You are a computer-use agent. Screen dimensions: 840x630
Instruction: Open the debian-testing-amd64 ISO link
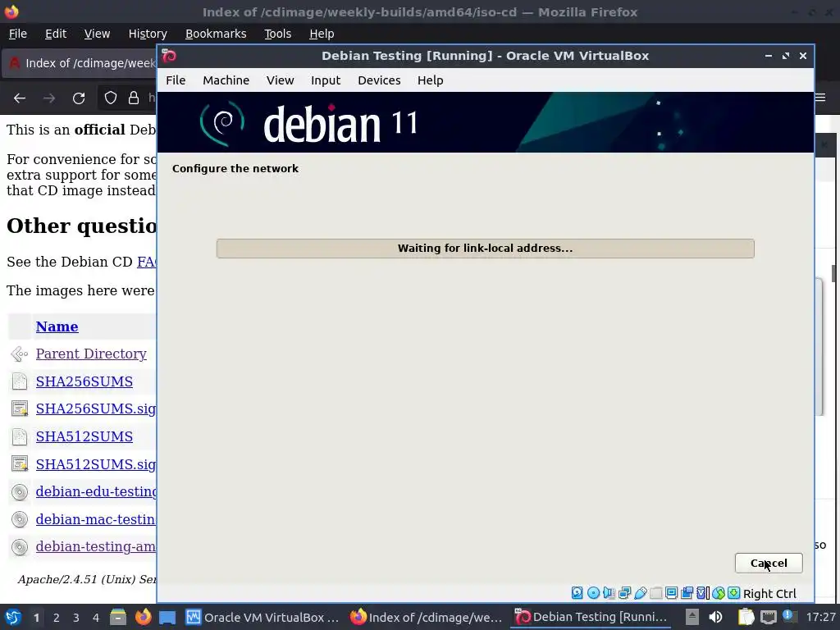pyautogui.click(x=96, y=546)
